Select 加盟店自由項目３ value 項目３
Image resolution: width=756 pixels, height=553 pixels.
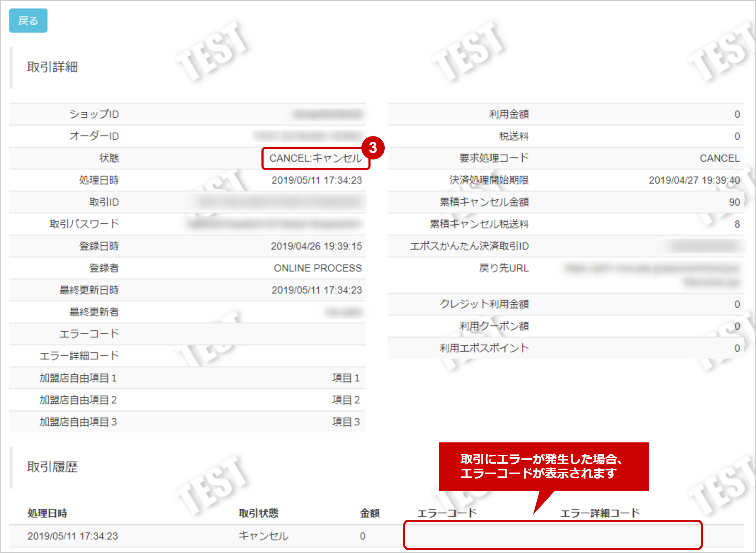tap(346, 422)
